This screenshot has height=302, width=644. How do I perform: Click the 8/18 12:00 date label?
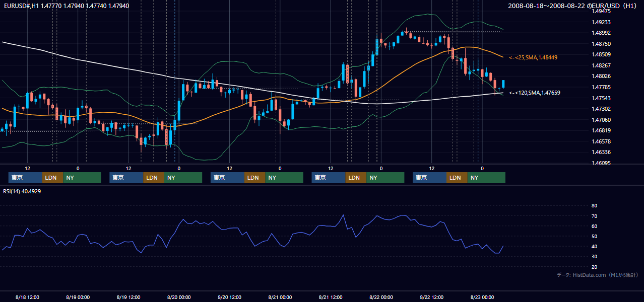pyautogui.click(x=27, y=297)
